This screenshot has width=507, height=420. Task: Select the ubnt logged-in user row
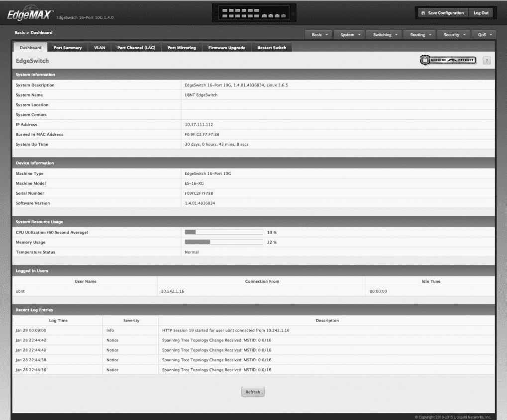point(254,291)
